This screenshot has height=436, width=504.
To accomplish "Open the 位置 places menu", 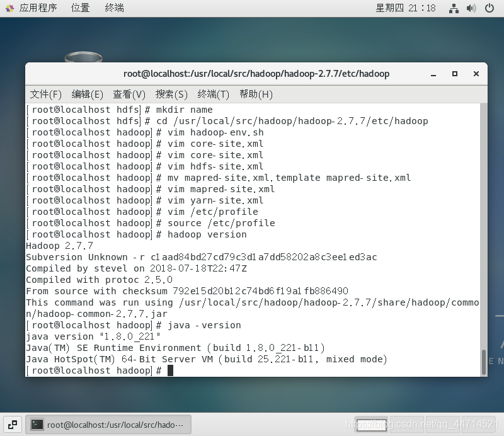I will coord(80,8).
